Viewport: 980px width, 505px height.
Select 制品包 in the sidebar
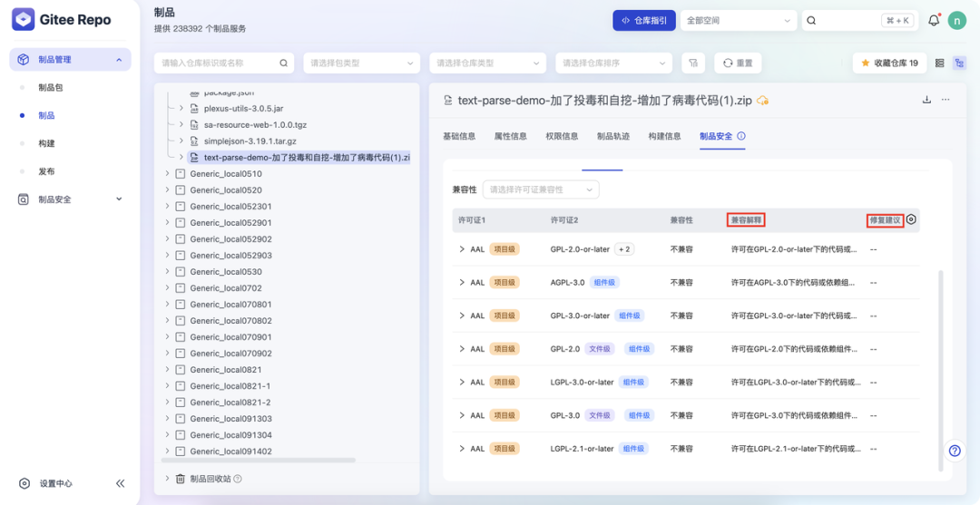51,88
